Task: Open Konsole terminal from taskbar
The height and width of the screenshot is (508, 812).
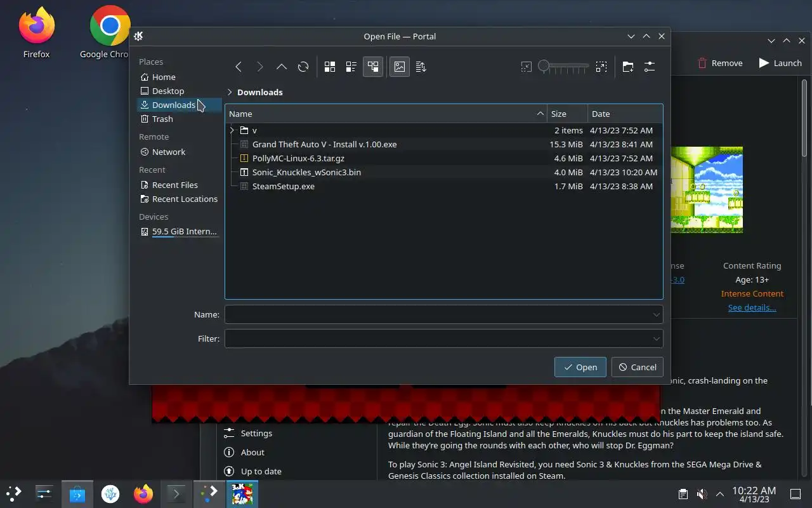Action: point(176,493)
